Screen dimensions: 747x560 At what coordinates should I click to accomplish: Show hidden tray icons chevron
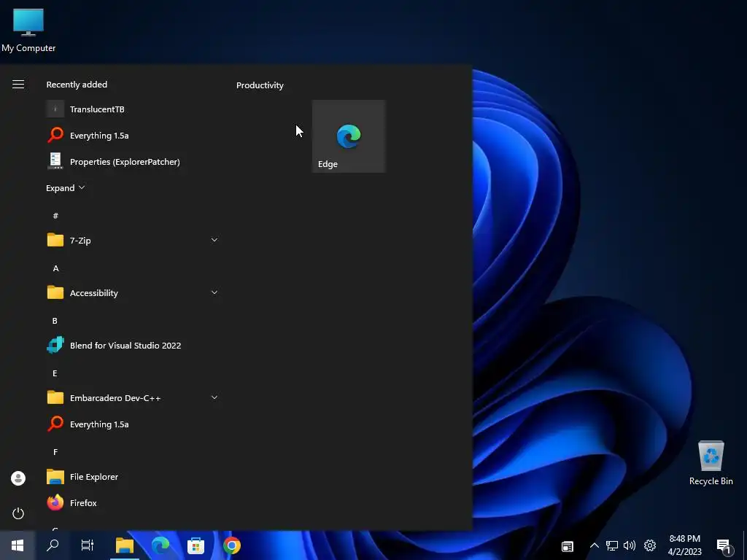pyautogui.click(x=594, y=545)
